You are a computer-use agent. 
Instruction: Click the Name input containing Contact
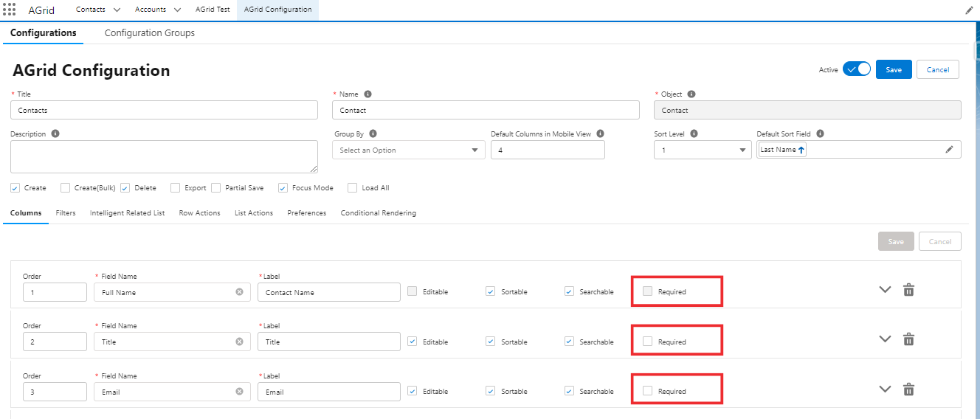pyautogui.click(x=486, y=110)
